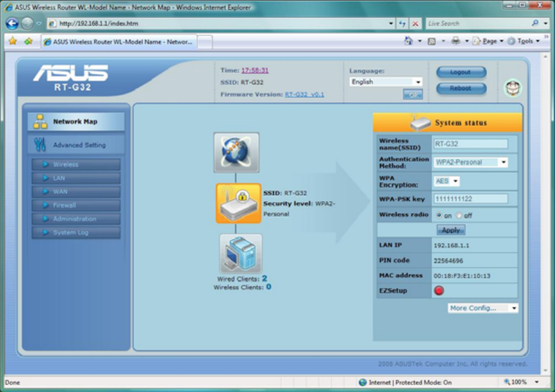Click the Internet zone globe in status bar
Viewport: 555px width, 392px height.
click(363, 382)
